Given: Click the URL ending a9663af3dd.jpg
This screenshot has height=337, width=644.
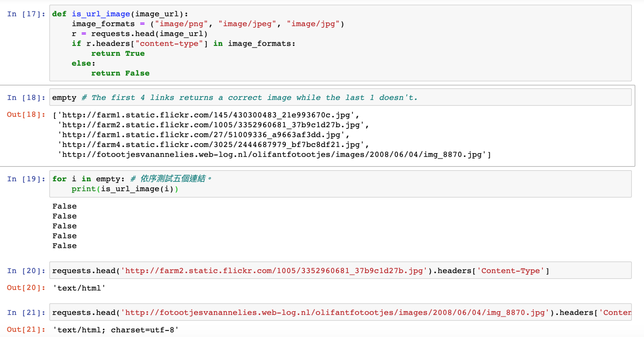Looking at the screenshot, I should click(201, 135).
